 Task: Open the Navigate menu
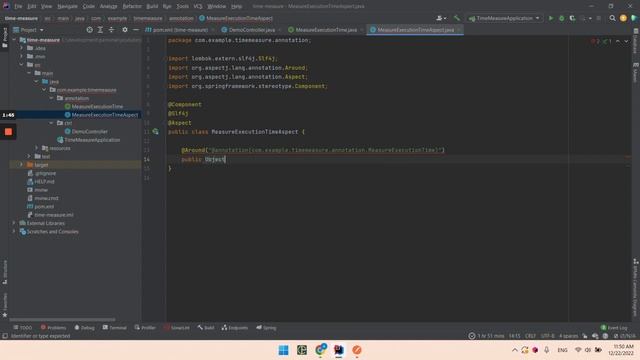(67, 6)
